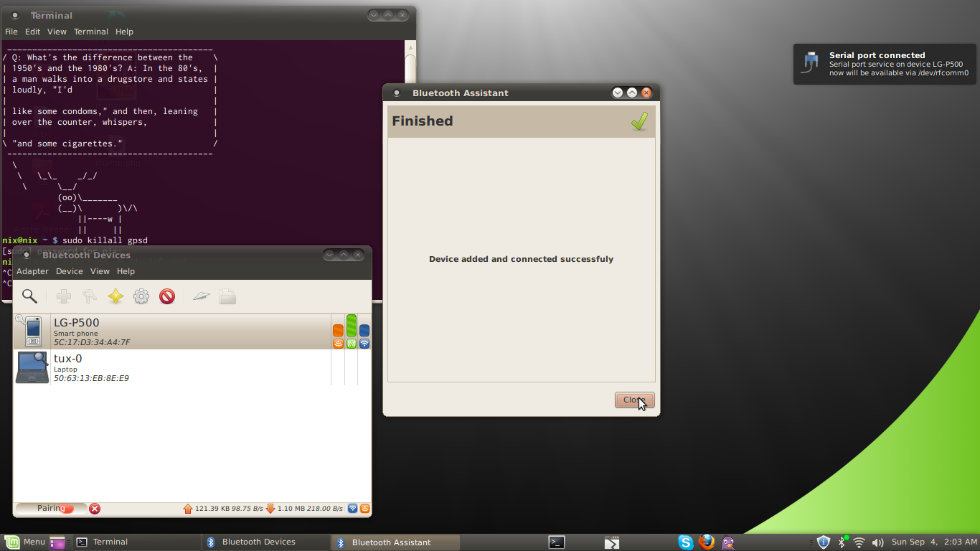This screenshot has height=551, width=980.
Task: Click the Search devices magnifier toolbar icon
Action: 29,296
